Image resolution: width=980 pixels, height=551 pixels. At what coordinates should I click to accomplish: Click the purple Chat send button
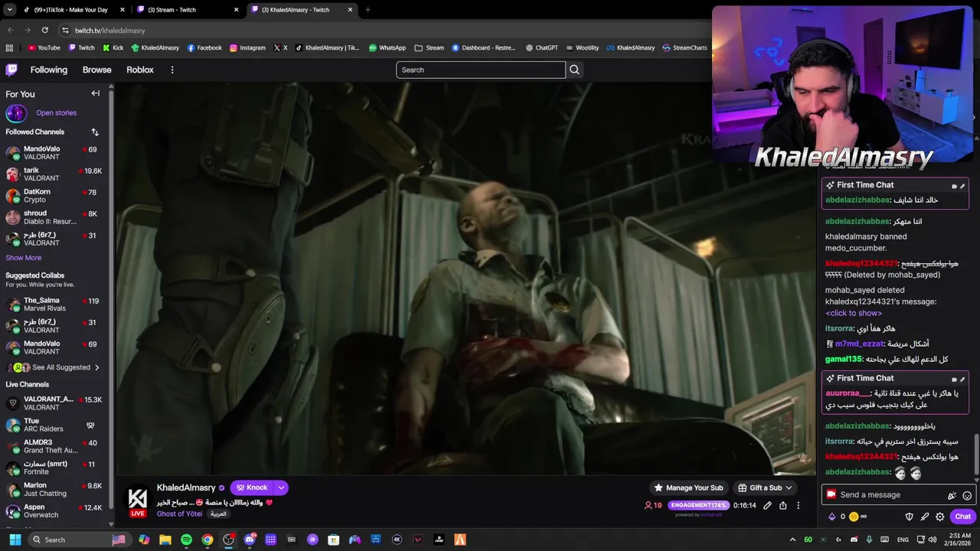pyautogui.click(x=962, y=517)
